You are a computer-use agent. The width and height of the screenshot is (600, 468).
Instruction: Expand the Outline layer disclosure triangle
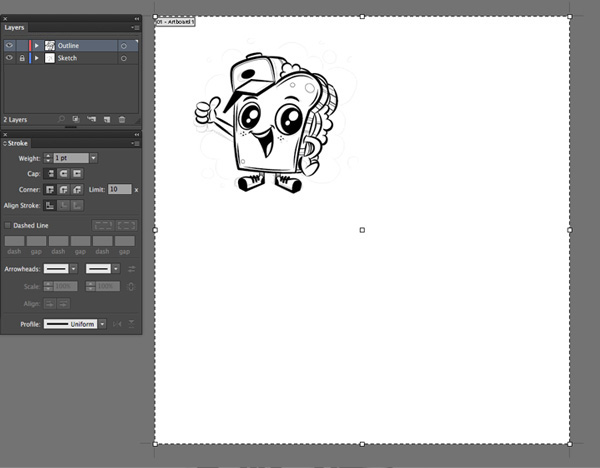coord(37,45)
